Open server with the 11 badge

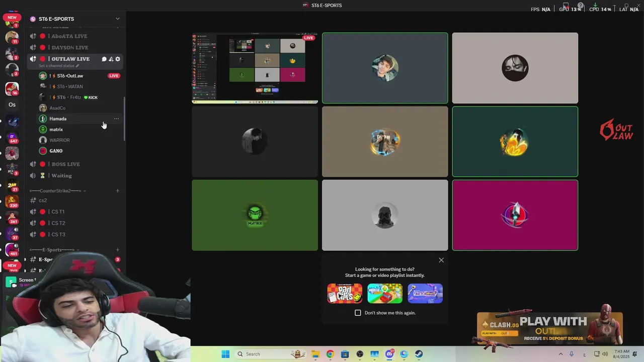[x=12, y=37]
